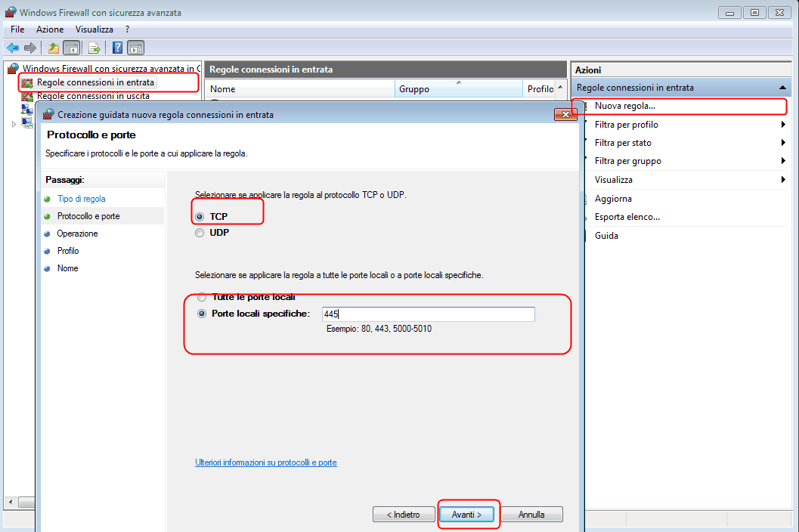
Task: Click Filtra per gruppo label in Azioni
Action: point(627,161)
